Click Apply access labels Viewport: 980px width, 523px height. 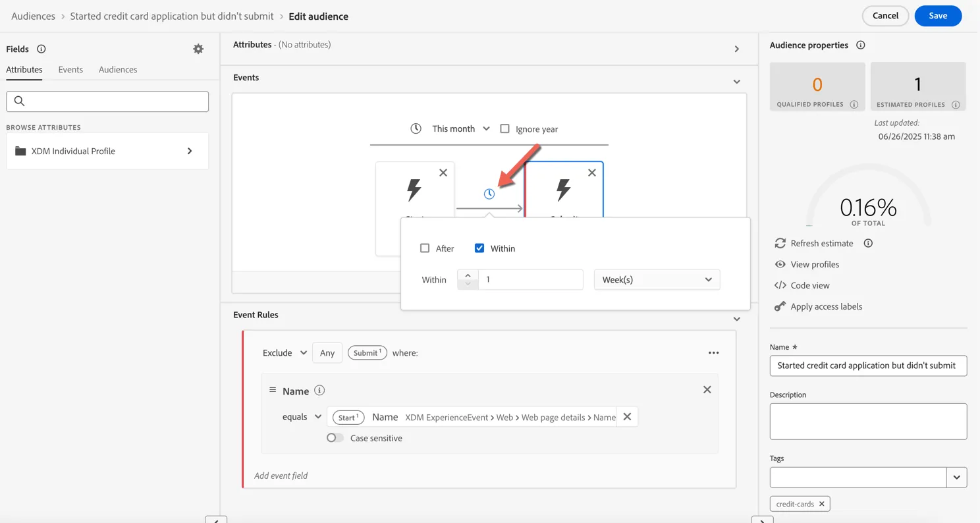coord(826,306)
